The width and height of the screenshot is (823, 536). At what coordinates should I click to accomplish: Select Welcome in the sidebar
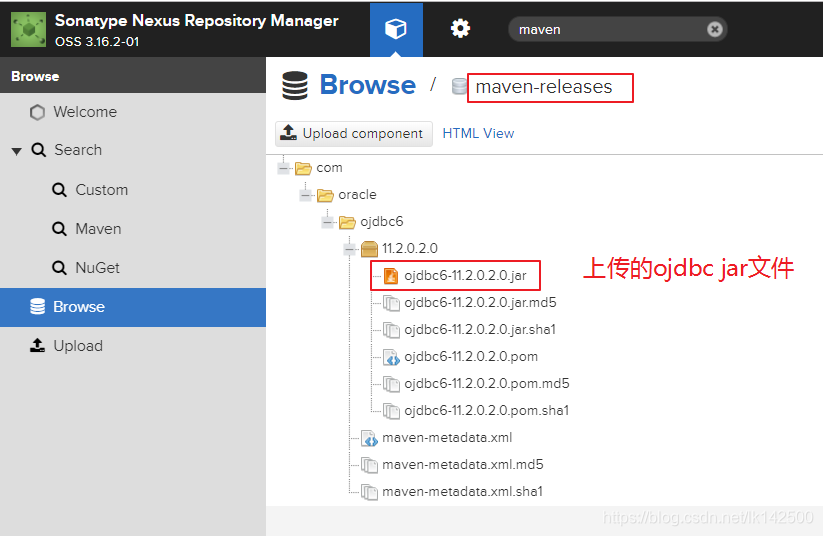click(133, 112)
